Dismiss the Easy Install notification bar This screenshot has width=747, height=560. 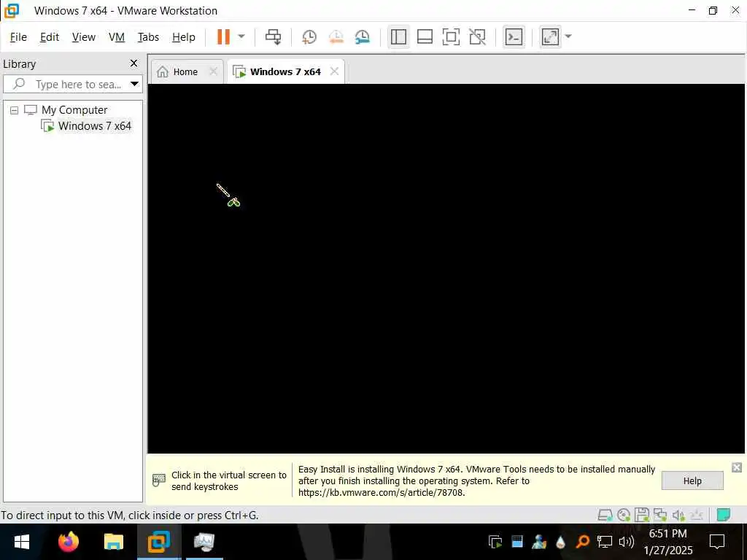737,467
